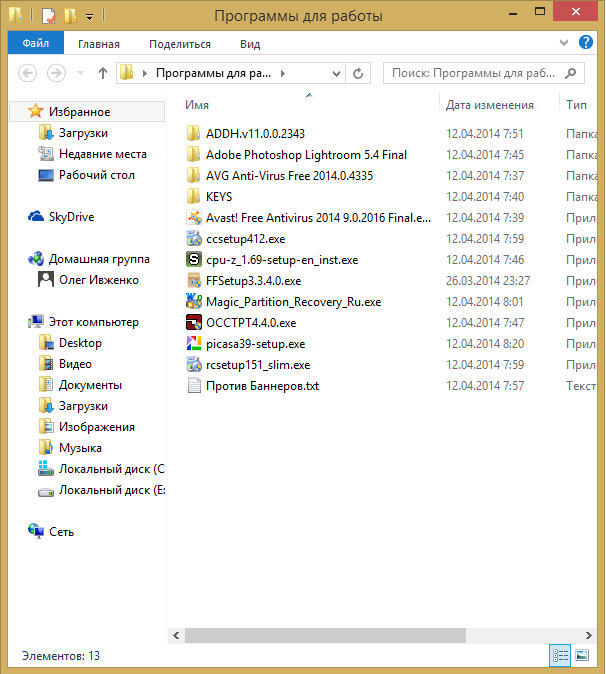Click the scroll right arrow
This screenshot has width=606, height=674.
pyautogui.click(x=588, y=635)
